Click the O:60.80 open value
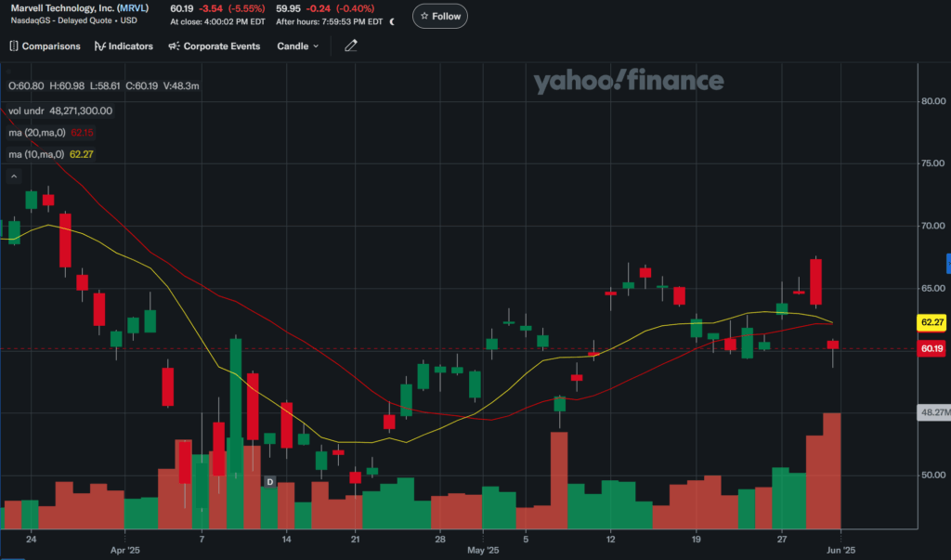This screenshot has height=560, width=951. pyautogui.click(x=26, y=86)
